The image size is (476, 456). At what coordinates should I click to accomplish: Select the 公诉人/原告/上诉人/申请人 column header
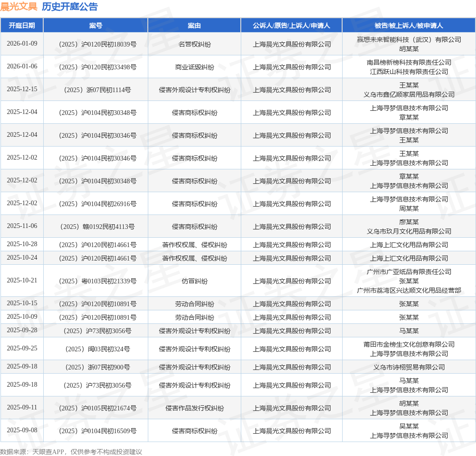pos(291,26)
